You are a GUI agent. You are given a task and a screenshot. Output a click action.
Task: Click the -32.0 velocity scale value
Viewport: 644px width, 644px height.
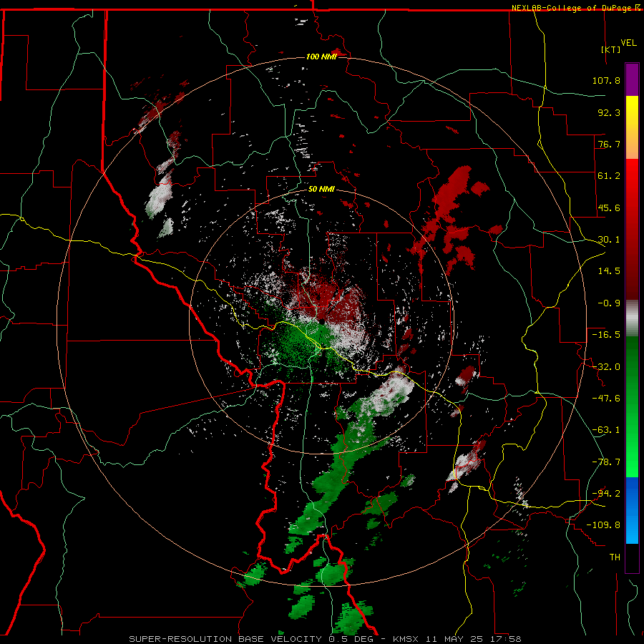click(x=606, y=367)
